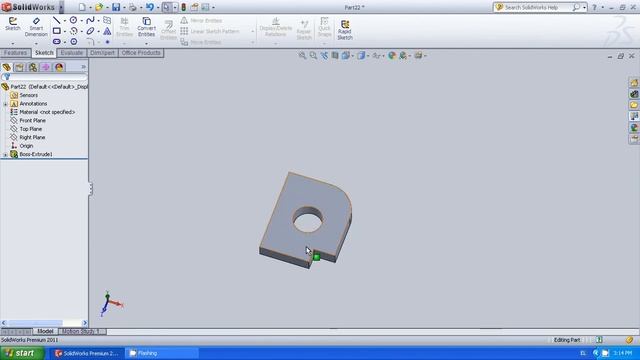This screenshot has height=360, width=640.
Task: Switch to the Sketch tab
Action: 44,53
